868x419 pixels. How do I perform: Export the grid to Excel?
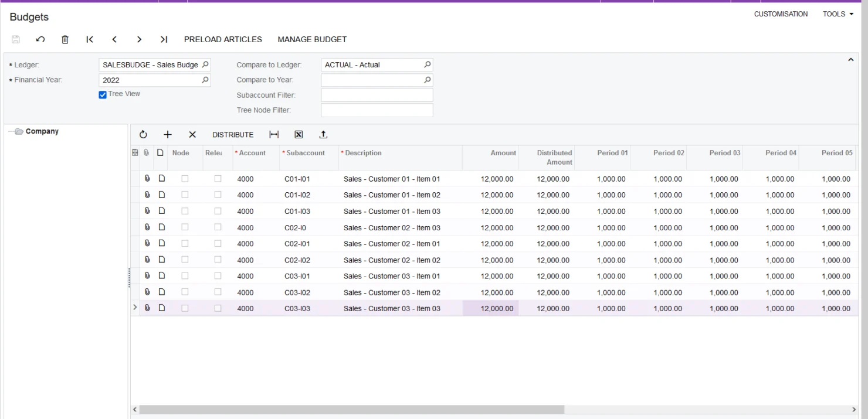[299, 134]
